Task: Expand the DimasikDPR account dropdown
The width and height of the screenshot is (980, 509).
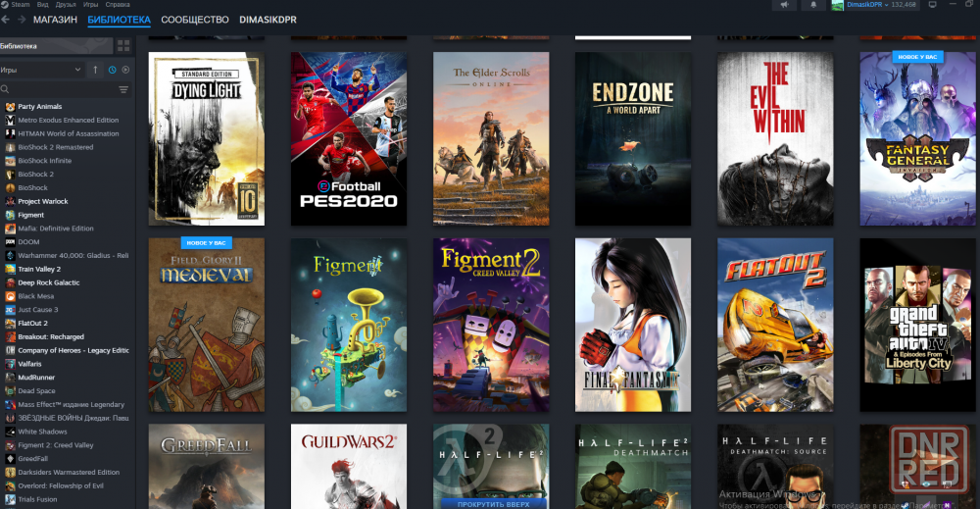Action: click(867, 4)
